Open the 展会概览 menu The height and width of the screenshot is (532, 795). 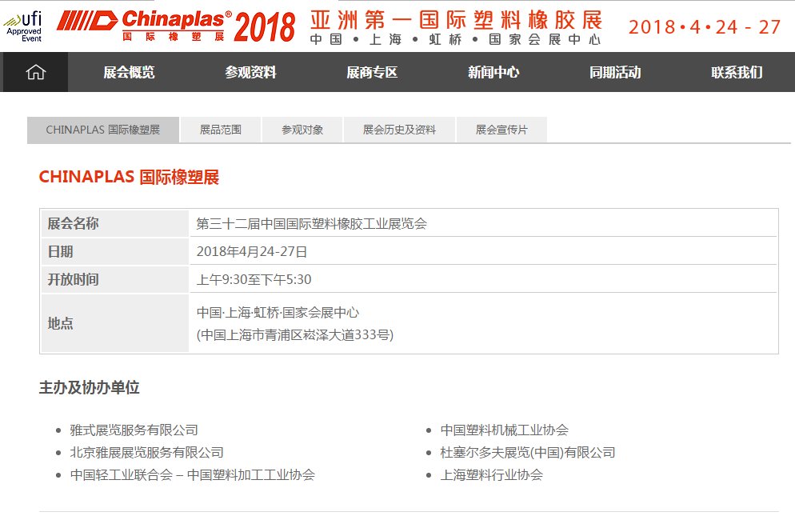tap(129, 72)
